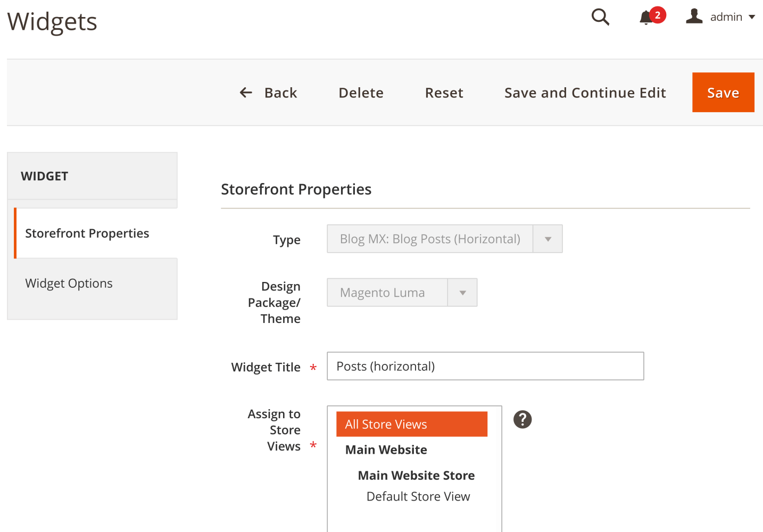Open the search magnifier icon
Image resolution: width=763 pixels, height=532 pixels.
(x=600, y=17)
